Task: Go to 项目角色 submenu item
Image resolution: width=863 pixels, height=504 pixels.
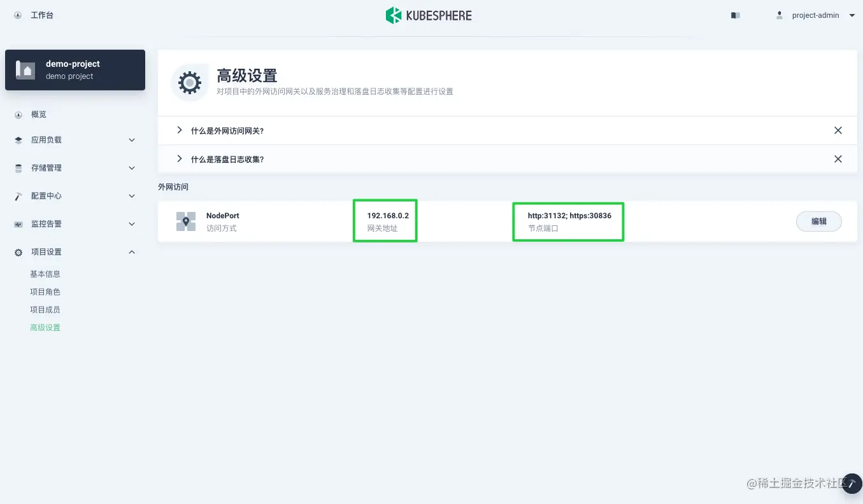Action: pyautogui.click(x=45, y=292)
